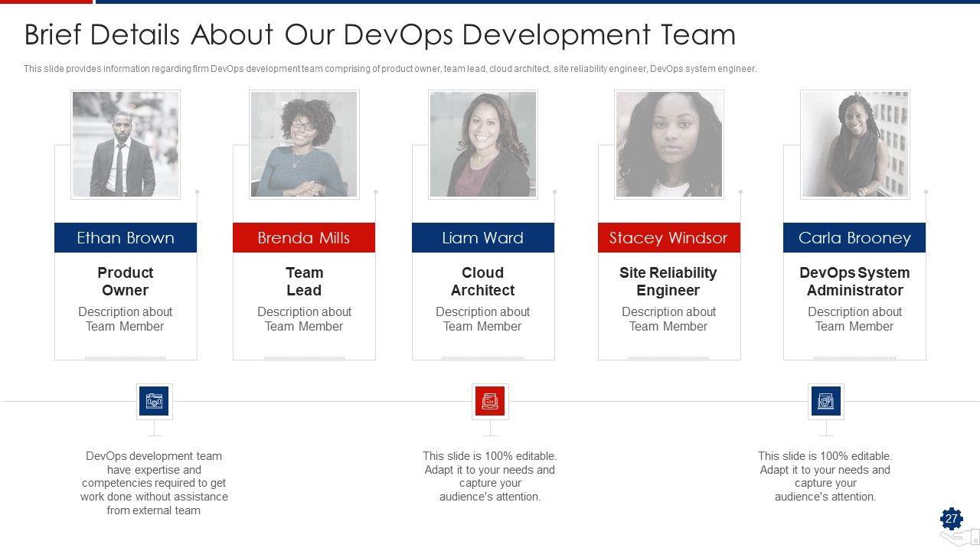980x551 pixels.
Task: Select Liam Ward's portrait photo
Action: [x=483, y=145]
